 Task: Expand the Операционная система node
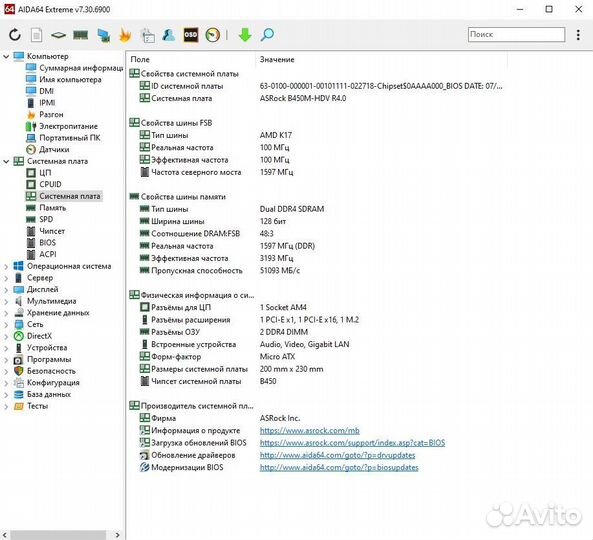(6, 267)
